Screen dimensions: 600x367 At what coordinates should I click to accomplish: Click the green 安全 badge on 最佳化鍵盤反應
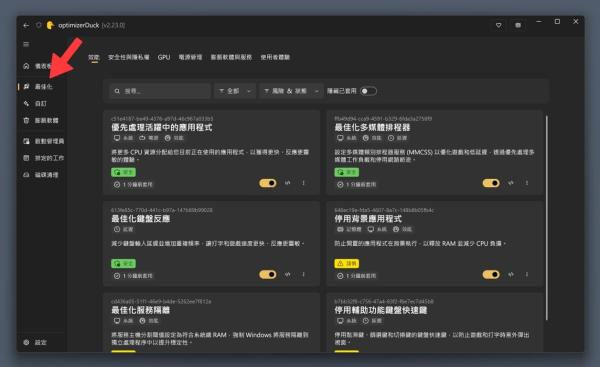123,263
